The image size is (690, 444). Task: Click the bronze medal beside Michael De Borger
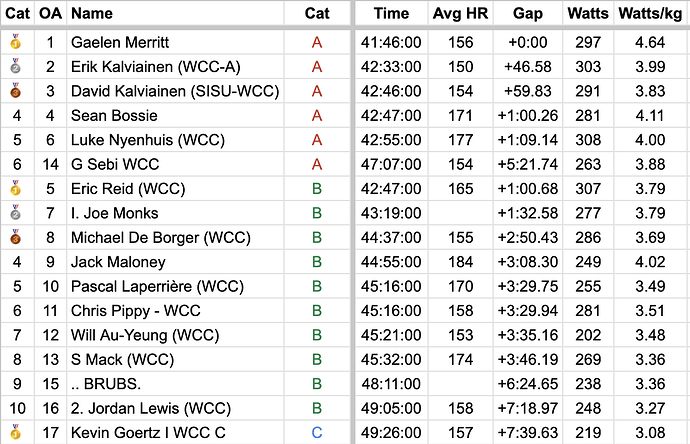pyautogui.click(x=15, y=238)
